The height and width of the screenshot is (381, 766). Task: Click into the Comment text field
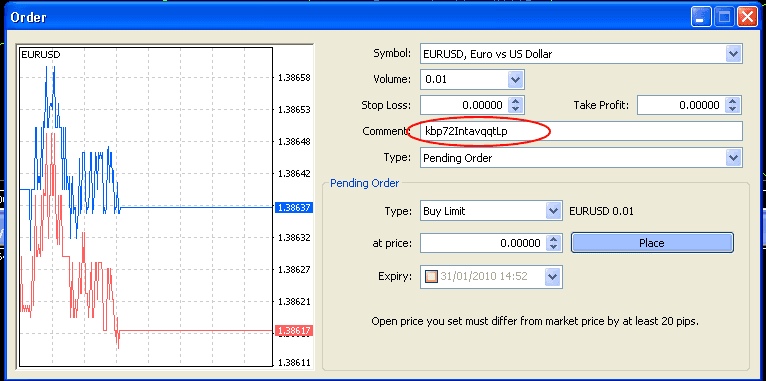(x=581, y=131)
